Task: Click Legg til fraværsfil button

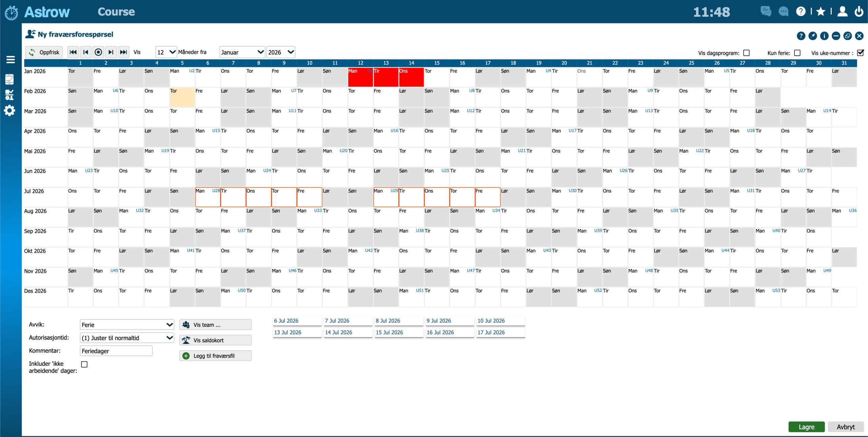Action: (215, 356)
